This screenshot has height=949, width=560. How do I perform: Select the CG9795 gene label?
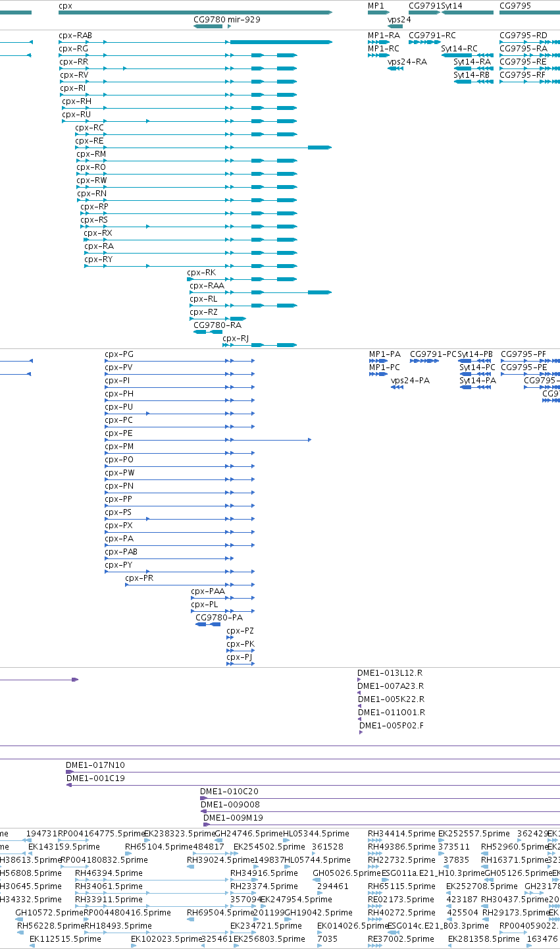coord(515,5)
